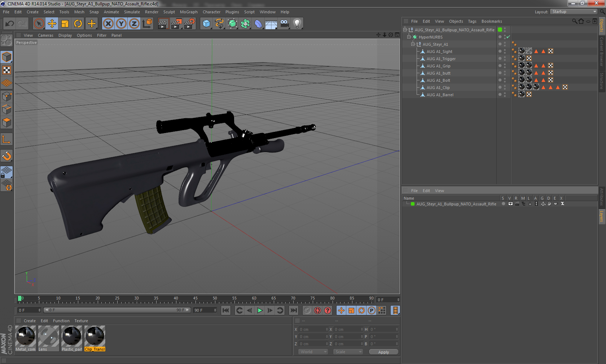This screenshot has height=364, width=606.
Task: Toggle snap magnet icon
Action: click(x=6, y=156)
